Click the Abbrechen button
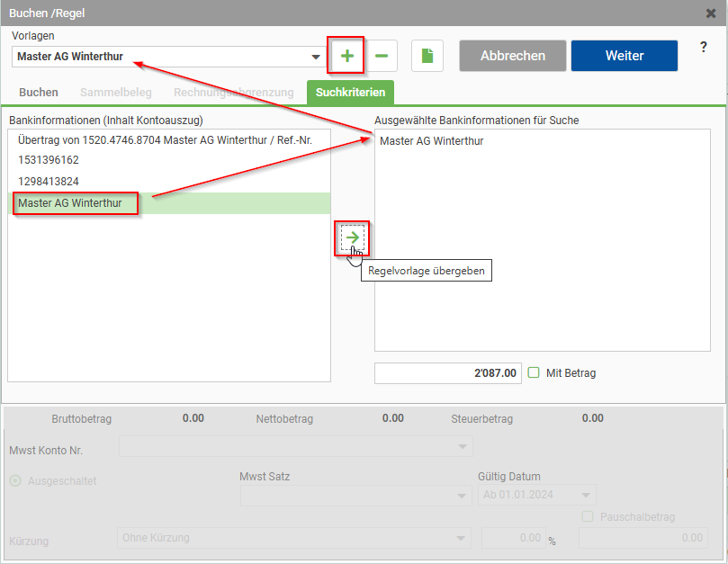The height and width of the screenshot is (564, 728). point(512,56)
